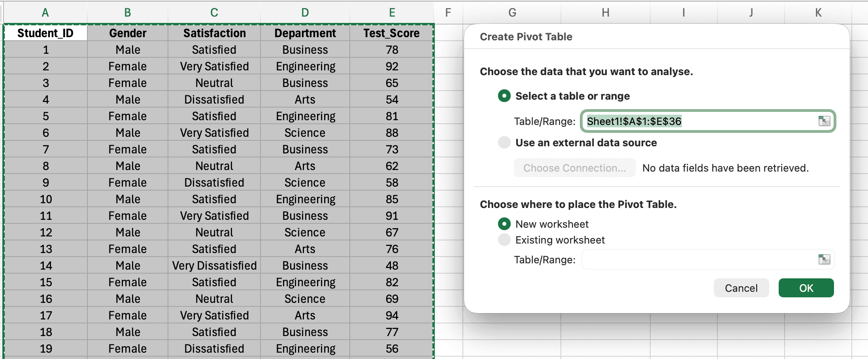
Task: Enable "Use an external data source"
Action: pyautogui.click(x=504, y=142)
